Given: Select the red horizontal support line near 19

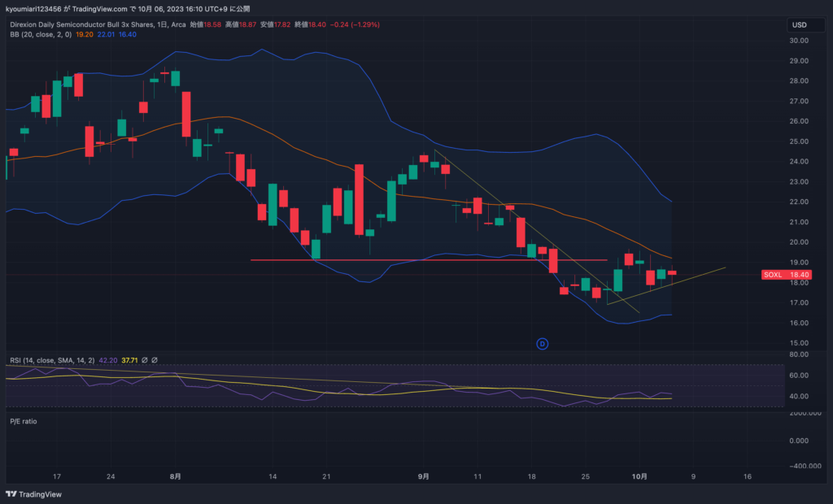Looking at the screenshot, I should point(429,259).
